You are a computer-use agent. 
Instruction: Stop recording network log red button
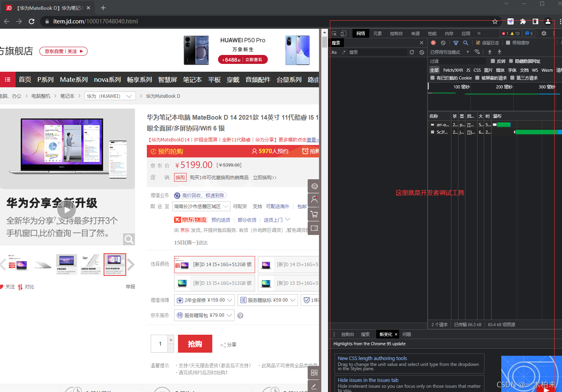point(433,43)
